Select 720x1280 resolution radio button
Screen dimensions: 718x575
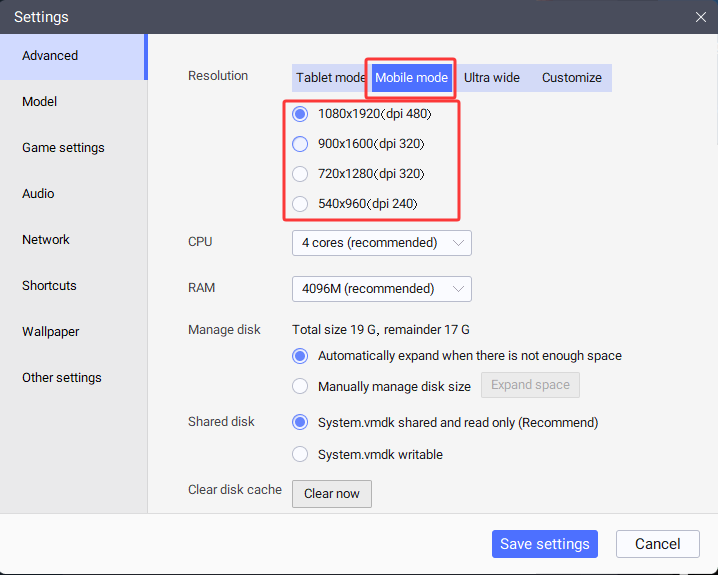pyautogui.click(x=300, y=174)
